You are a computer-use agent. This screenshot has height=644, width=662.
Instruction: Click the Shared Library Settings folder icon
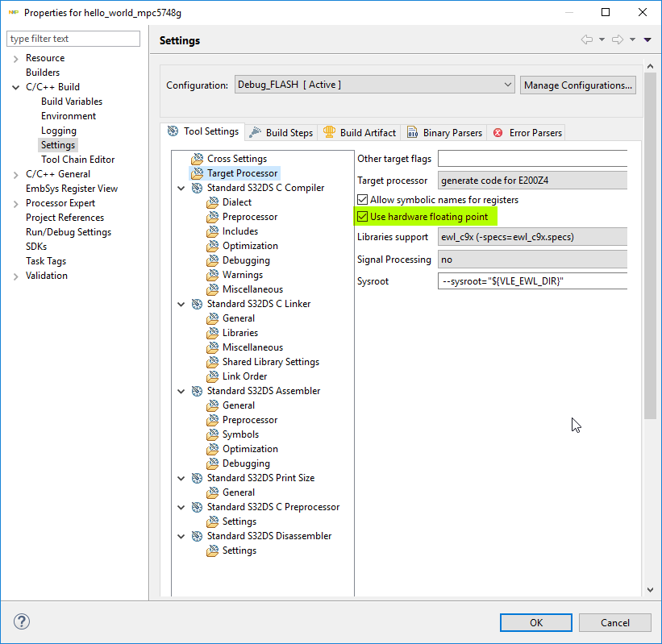(213, 362)
